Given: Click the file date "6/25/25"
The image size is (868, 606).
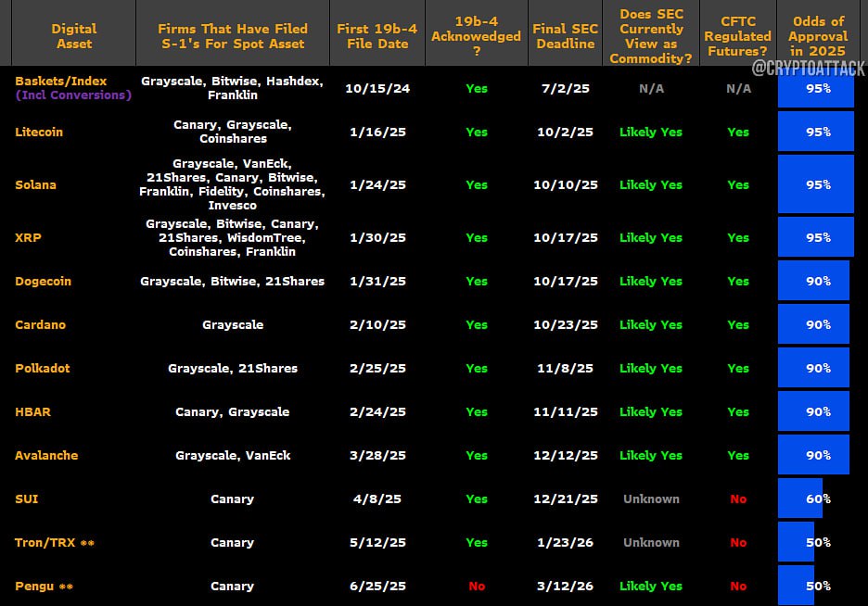Looking at the screenshot, I should (377, 587).
